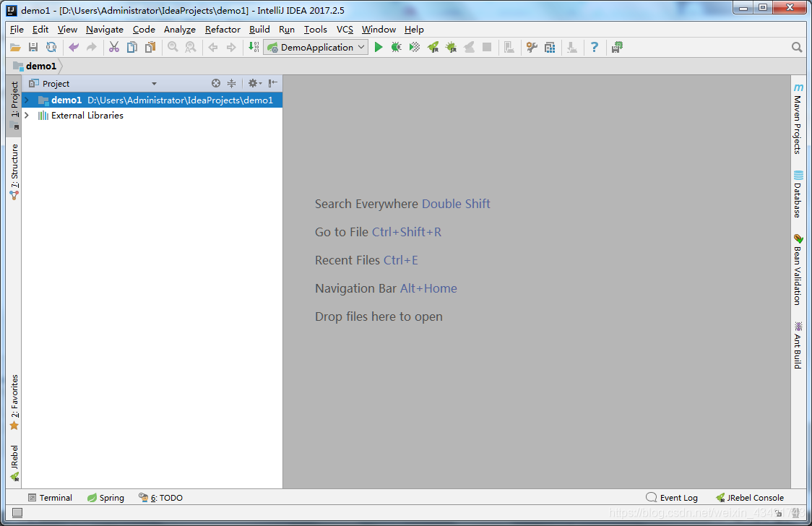Click the Debug bug icon

click(x=396, y=48)
